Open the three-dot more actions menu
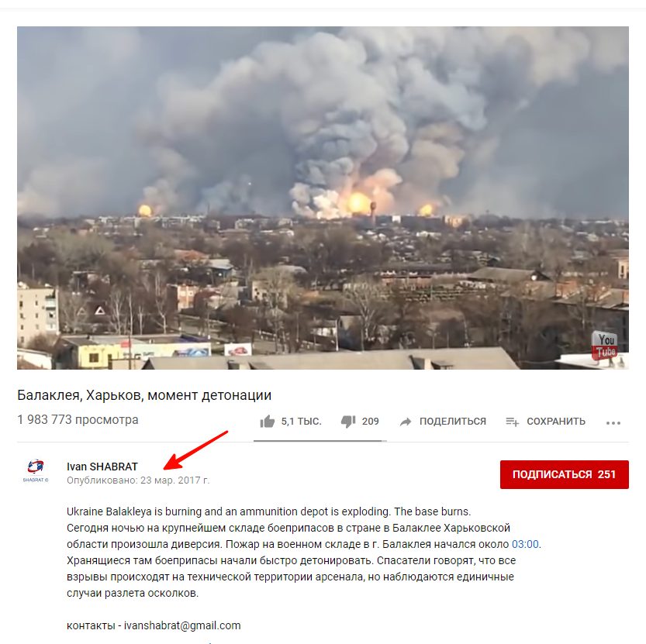The width and height of the screenshot is (646, 644). pos(613,423)
